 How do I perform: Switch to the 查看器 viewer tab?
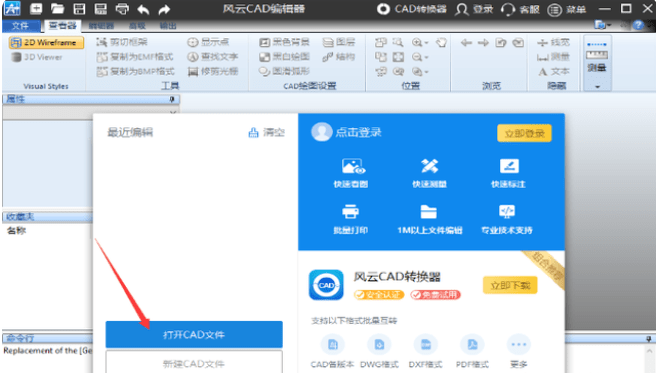click(x=63, y=26)
